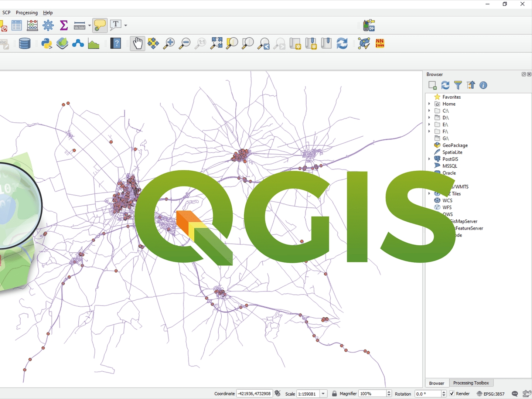Open the Scale dropdown arrow

click(323, 394)
